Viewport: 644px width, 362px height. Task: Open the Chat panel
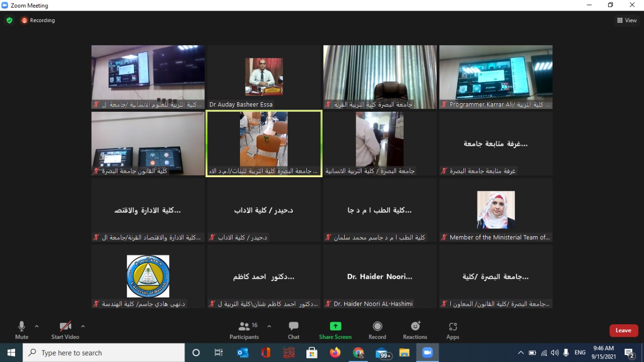tap(293, 330)
